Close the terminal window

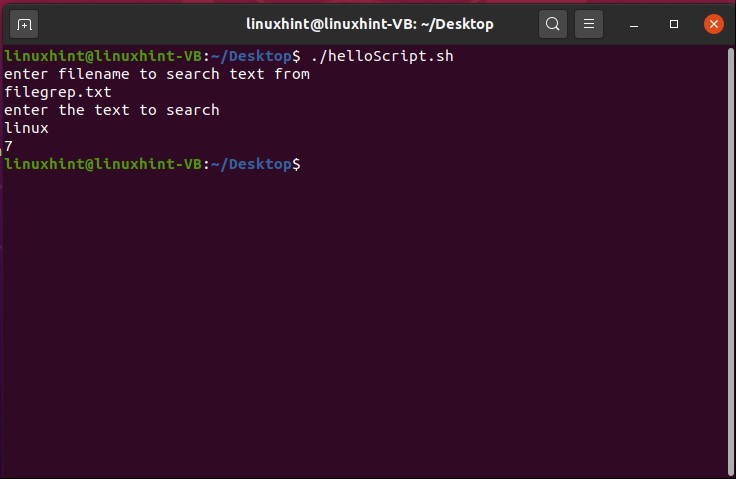713,23
